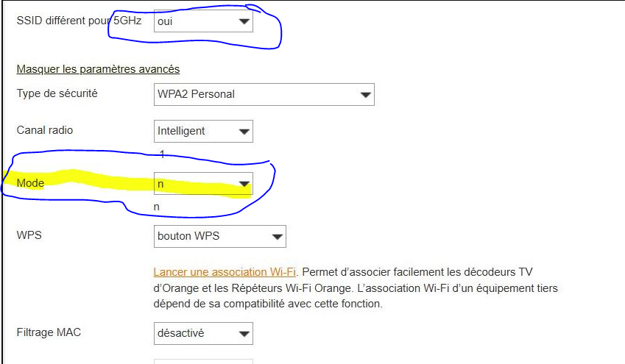Click the "Type de sécurité" label
Image resolution: width=625 pixels, height=364 pixels.
(57, 93)
